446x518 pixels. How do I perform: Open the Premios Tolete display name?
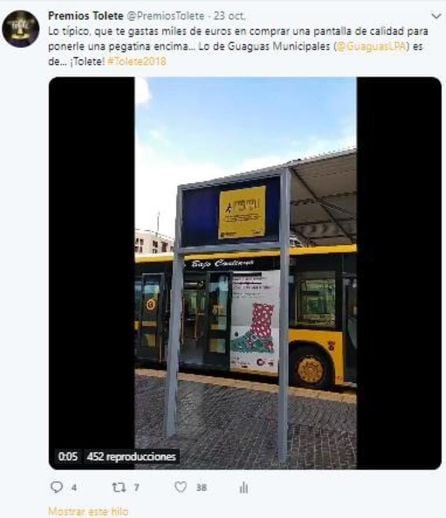pyautogui.click(x=86, y=16)
